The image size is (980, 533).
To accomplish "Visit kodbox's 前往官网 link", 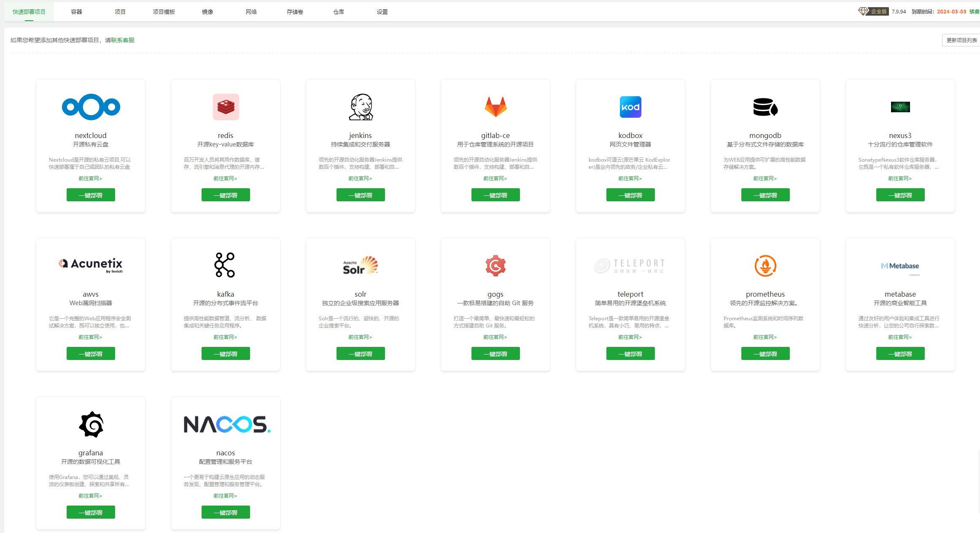I will coord(630,179).
